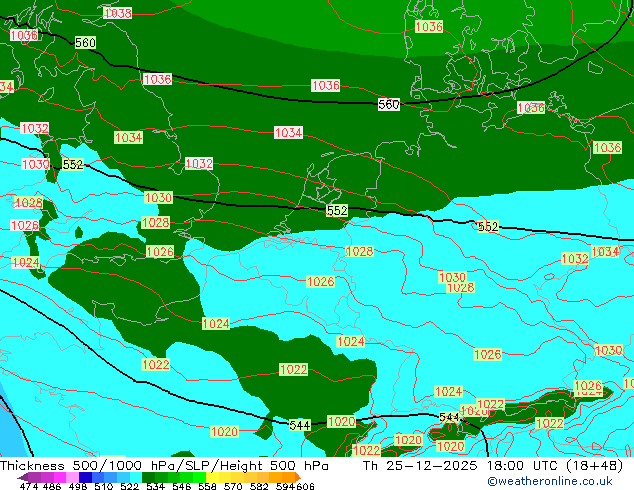Click the 546 legend value
Image resolution: width=634 pixels, height=490 pixels.
click(x=181, y=486)
